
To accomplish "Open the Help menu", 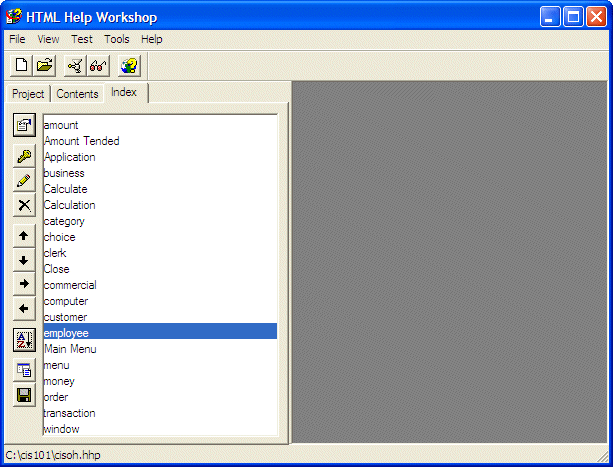I will (152, 39).
